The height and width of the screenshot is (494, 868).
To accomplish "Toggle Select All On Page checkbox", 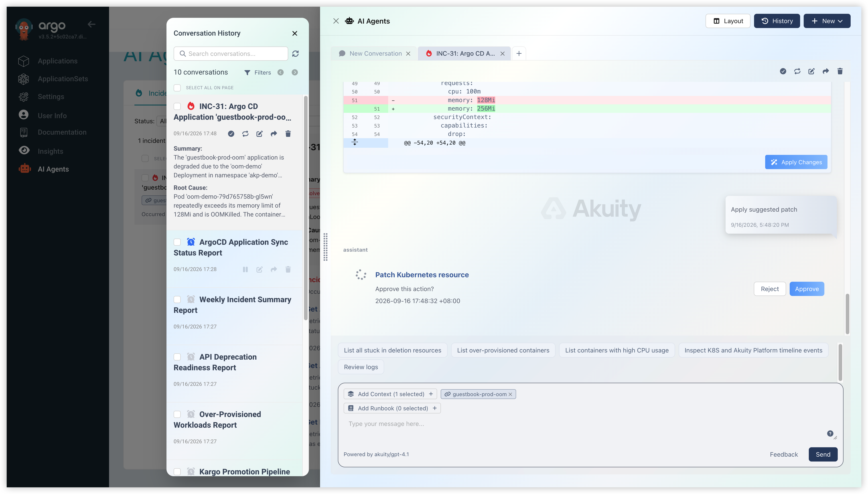I will (177, 87).
